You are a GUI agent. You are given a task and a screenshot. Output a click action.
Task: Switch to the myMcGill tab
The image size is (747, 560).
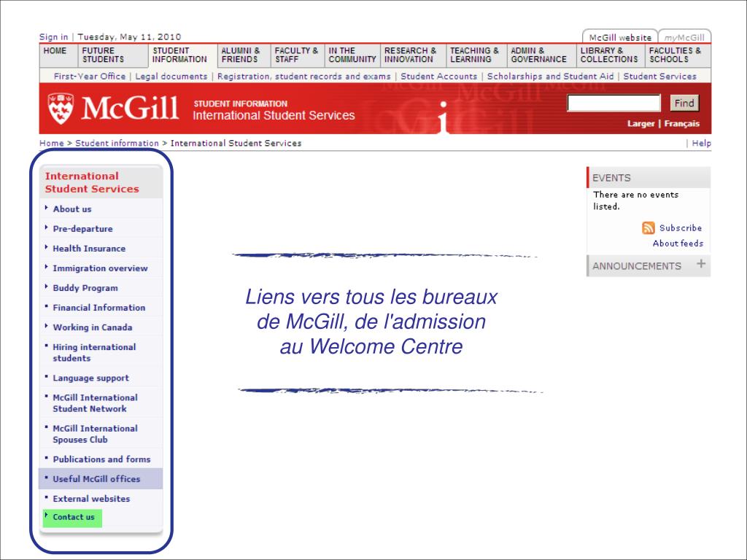684,37
